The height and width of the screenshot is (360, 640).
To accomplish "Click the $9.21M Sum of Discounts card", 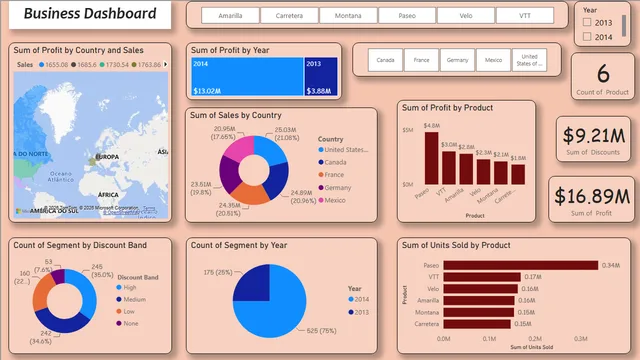I will [x=593, y=139].
